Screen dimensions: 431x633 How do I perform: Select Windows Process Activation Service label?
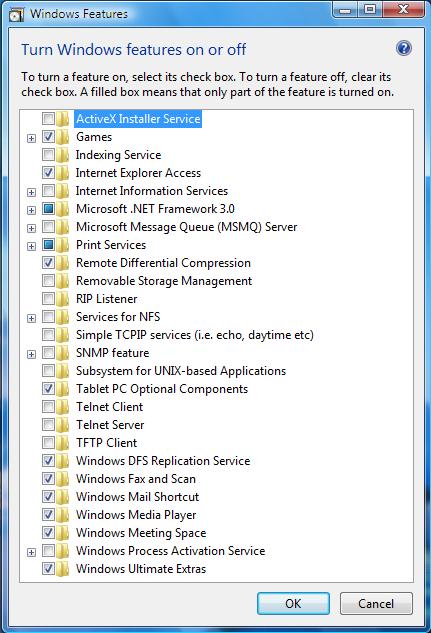coord(171,551)
